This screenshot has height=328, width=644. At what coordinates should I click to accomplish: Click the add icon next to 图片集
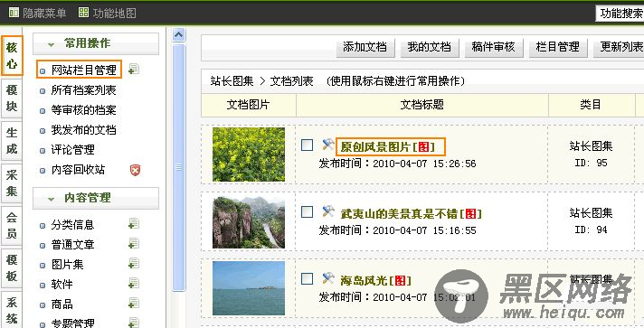pos(134,263)
